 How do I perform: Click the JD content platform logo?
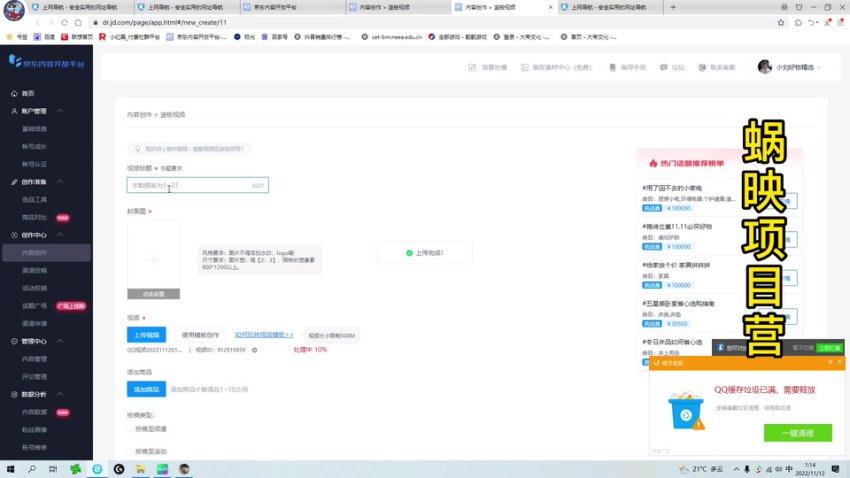[47, 62]
